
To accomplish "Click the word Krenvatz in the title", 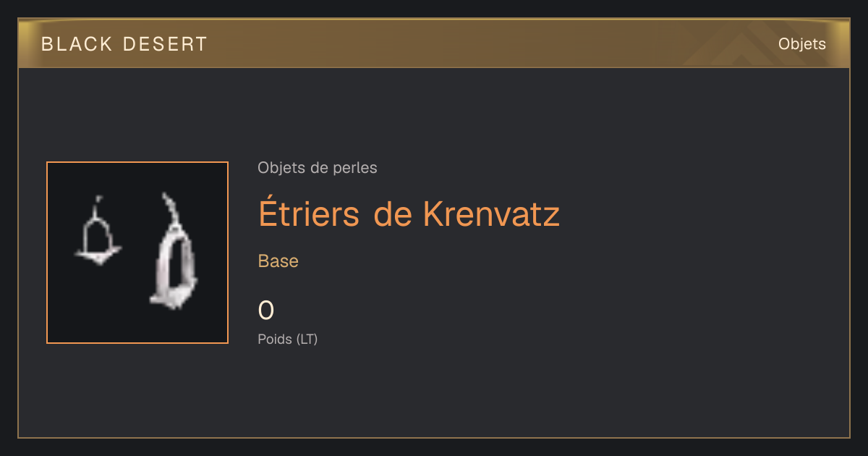I will [x=491, y=214].
